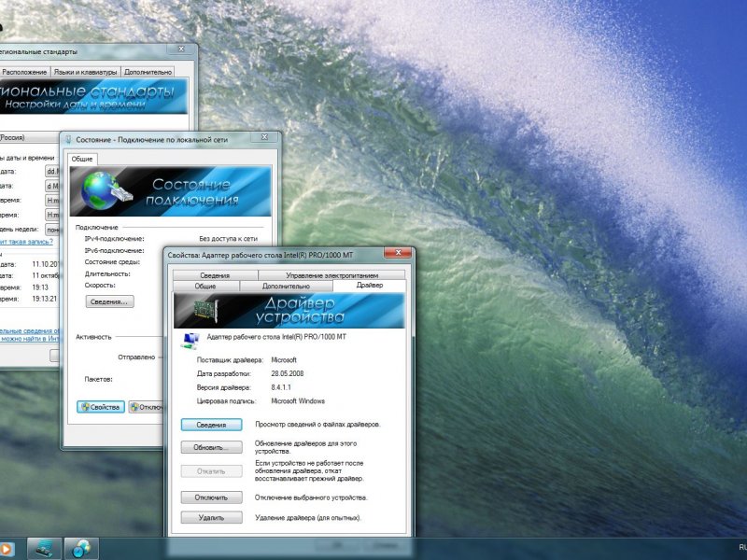Click the Удалить driver button
This screenshot has height=560, width=747.
[x=212, y=518]
